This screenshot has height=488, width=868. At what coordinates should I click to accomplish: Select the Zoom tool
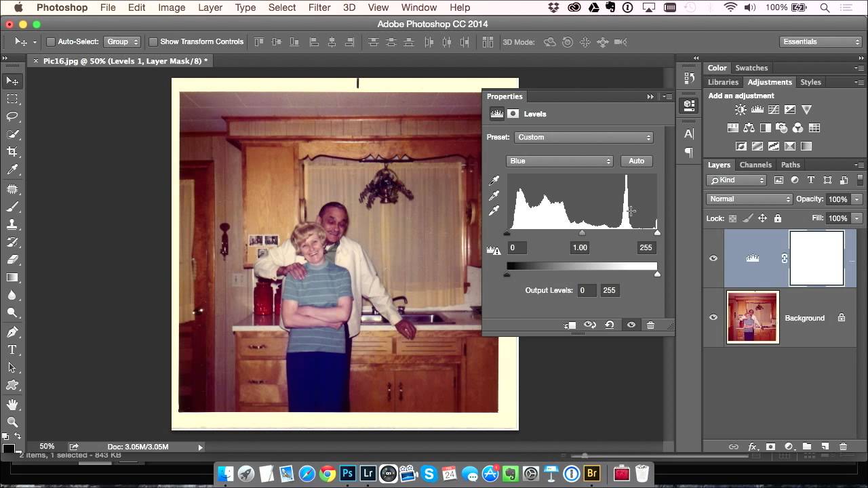12,422
